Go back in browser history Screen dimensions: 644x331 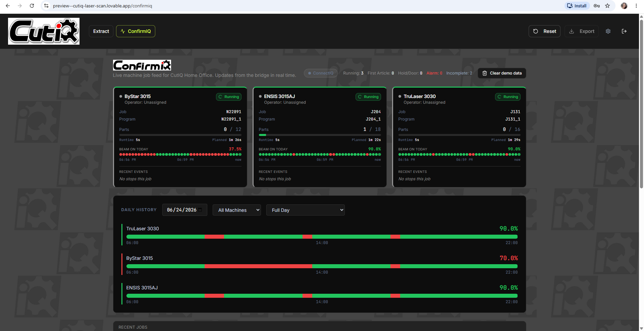point(8,6)
